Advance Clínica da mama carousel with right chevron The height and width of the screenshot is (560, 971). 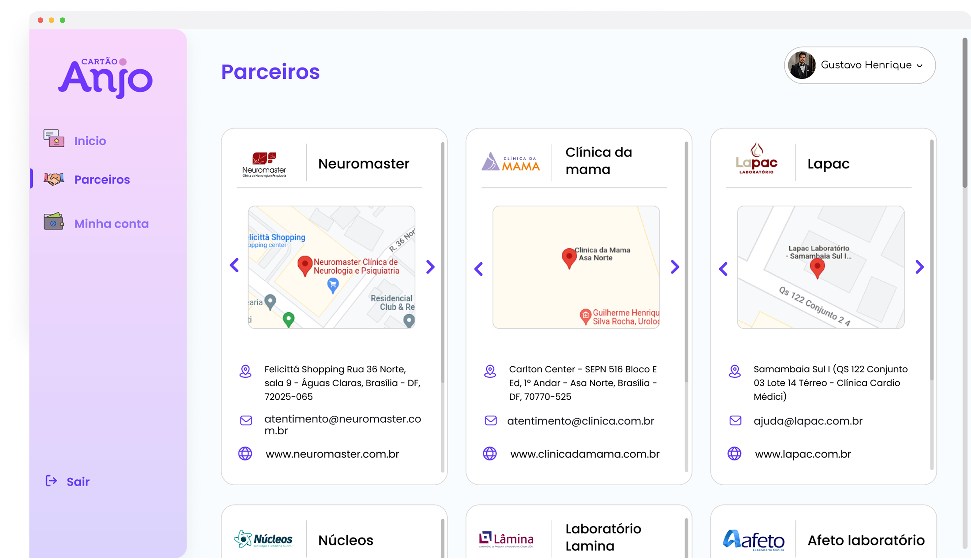(675, 267)
